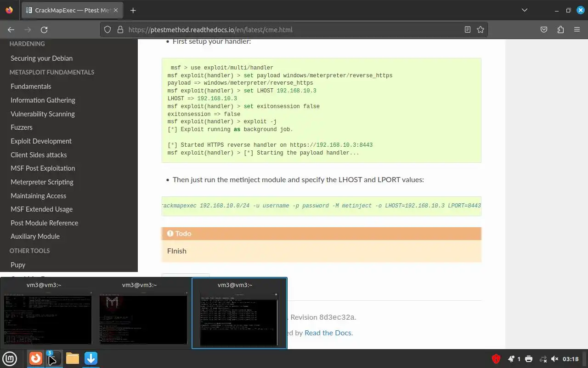Save page to Pocket

544,29
